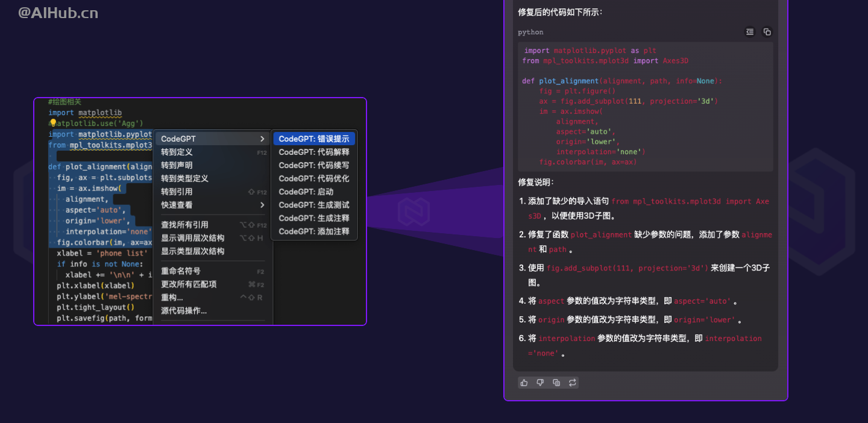Click 'fig.colorbar(im, ax=ax)' in the response code
The image size is (868, 423).
pos(588,162)
